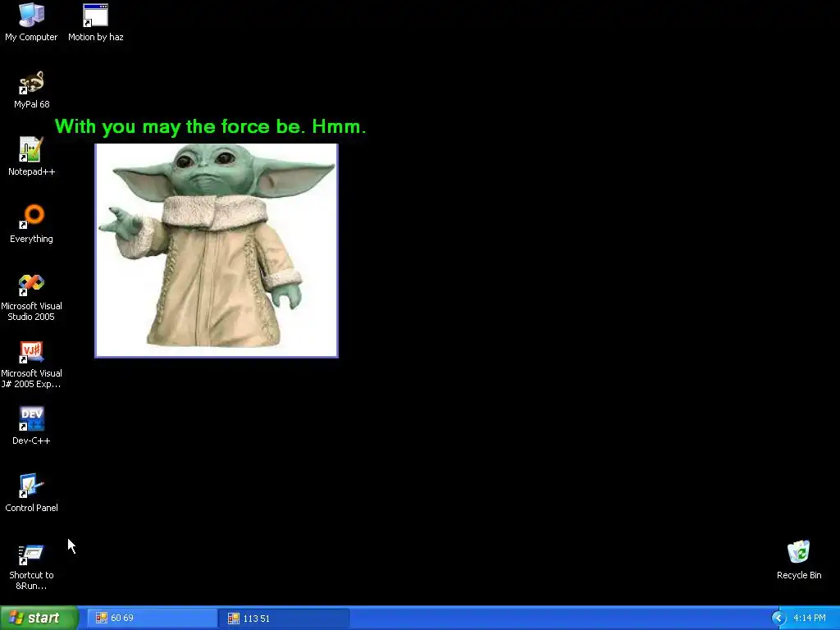Click the 'Motion by haz' label text
The height and width of the screenshot is (630, 840).
[x=95, y=37]
